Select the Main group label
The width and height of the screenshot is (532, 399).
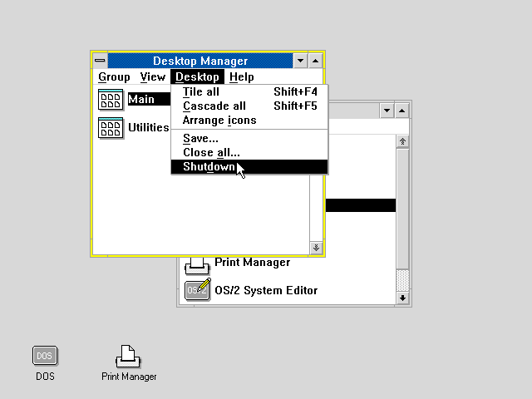(141, 99)
